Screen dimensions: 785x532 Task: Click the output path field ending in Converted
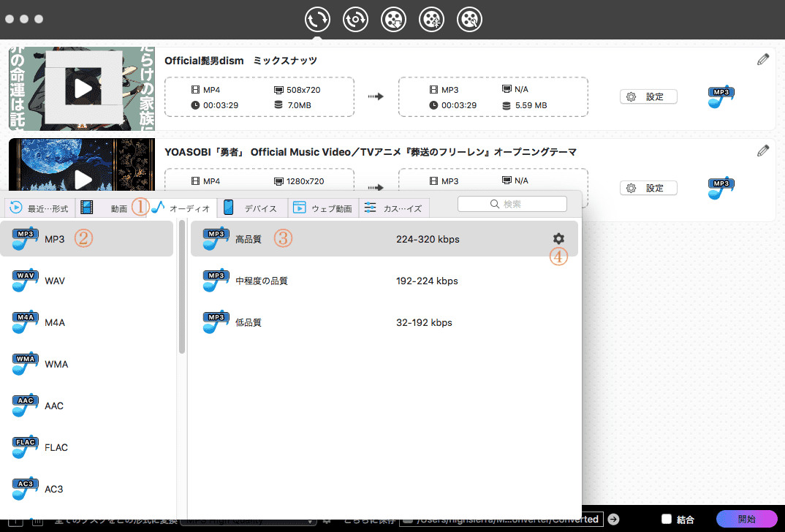501,519
